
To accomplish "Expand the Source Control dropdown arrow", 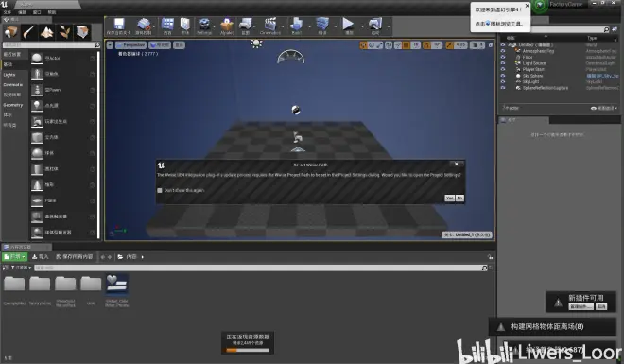I will 153,26.
